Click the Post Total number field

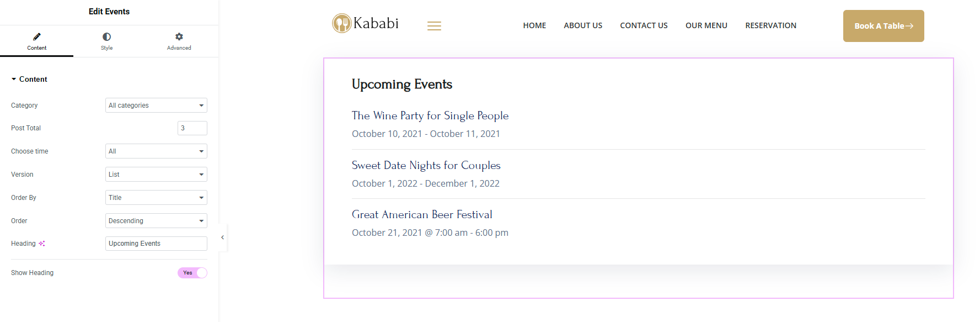click(192, 128)
